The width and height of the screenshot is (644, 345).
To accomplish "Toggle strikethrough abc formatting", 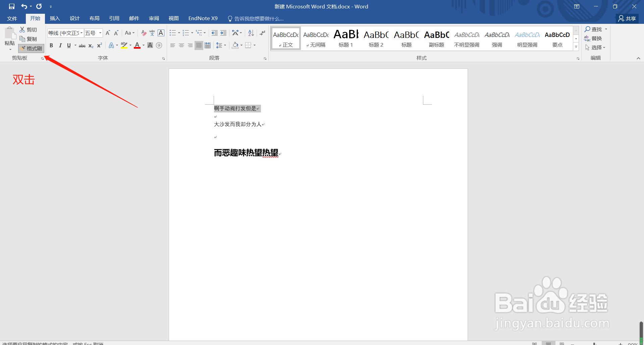I will [x=82, y=45].
